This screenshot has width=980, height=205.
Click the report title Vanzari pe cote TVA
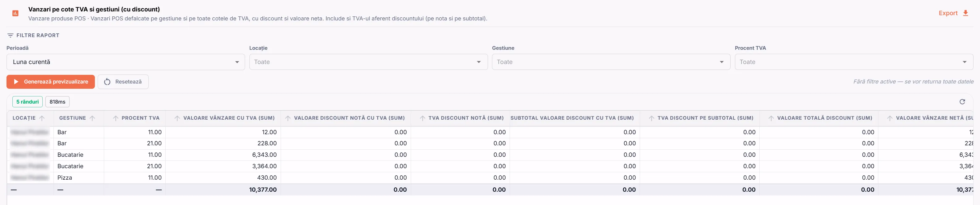pos(94,9)
